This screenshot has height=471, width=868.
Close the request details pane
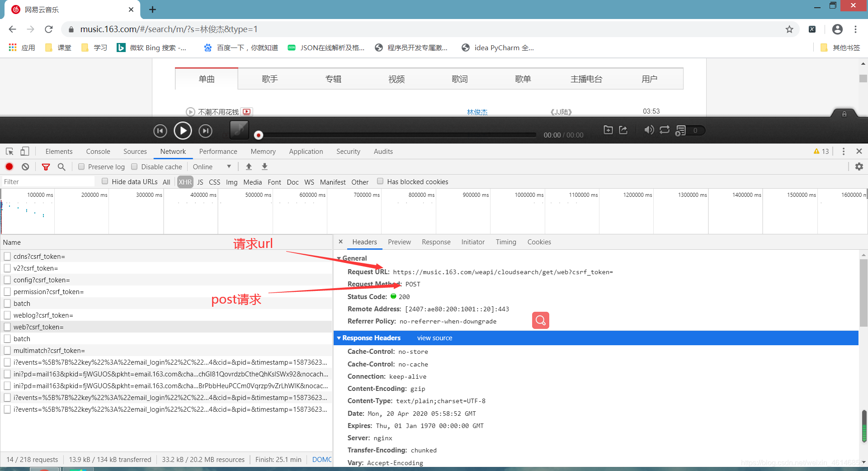(341, 242)
